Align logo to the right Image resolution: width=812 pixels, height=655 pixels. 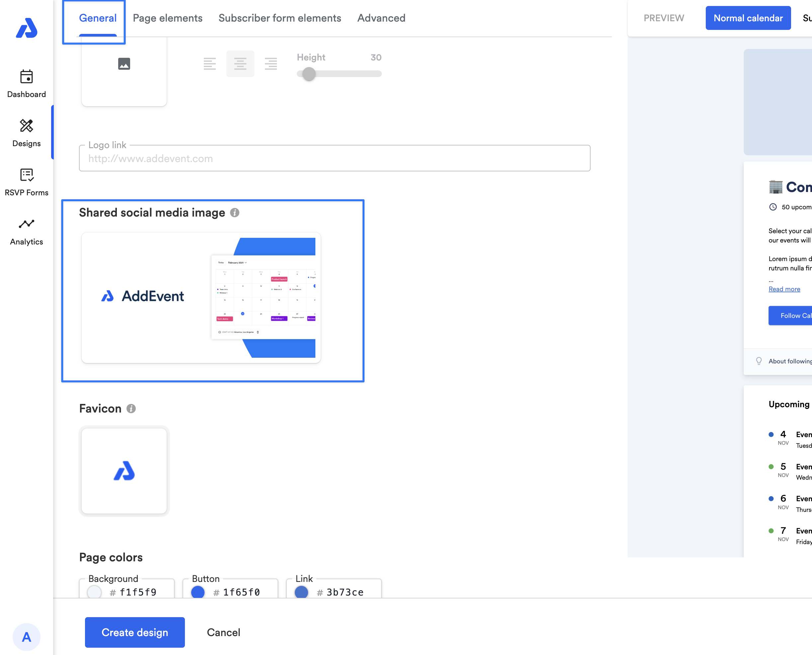tap(271, 64)
